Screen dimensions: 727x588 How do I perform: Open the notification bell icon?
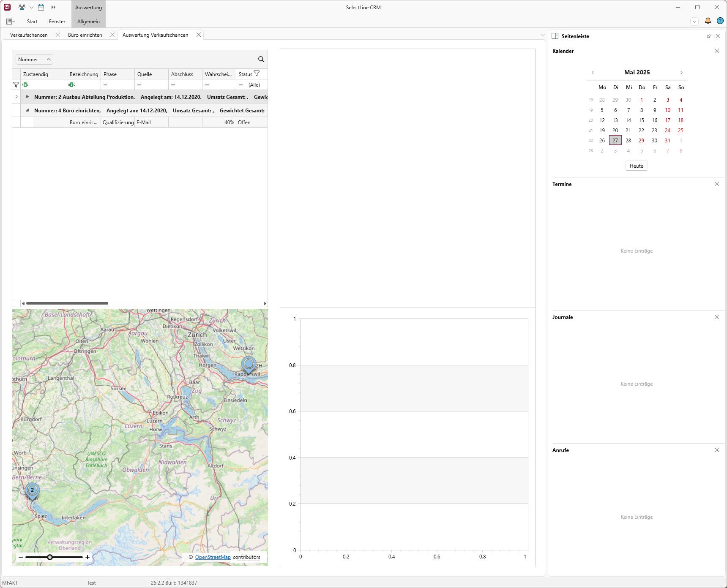708,21
